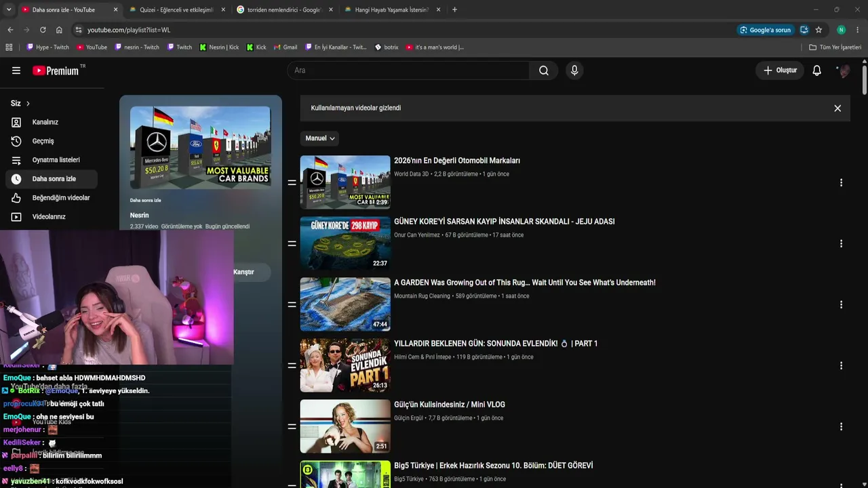Open options for the Mountain Rug Cleaning video
The image size is (868, 488).
[841, 304]
